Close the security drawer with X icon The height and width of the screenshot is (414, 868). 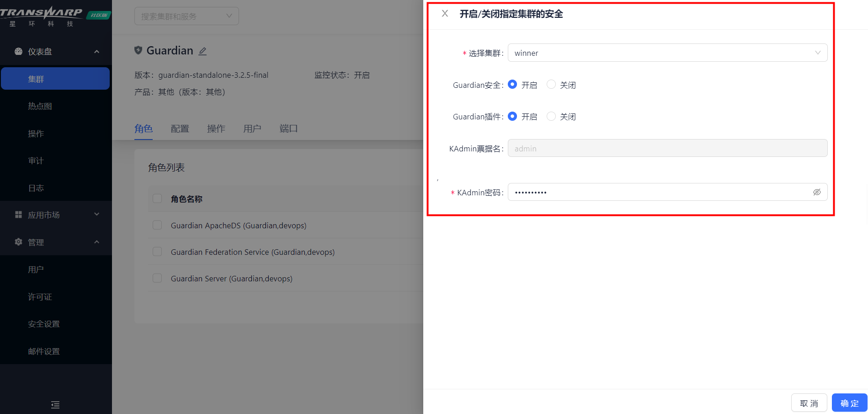[445, 14]
